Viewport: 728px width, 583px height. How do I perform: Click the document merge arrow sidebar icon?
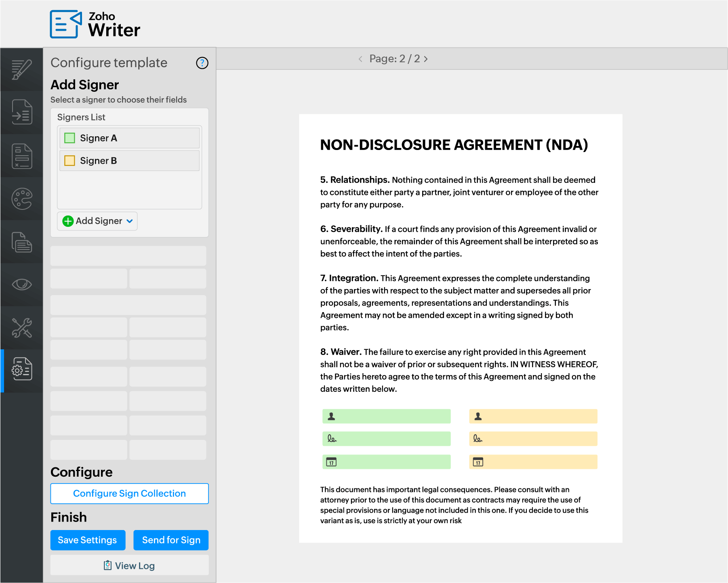(x=21, y=112)
